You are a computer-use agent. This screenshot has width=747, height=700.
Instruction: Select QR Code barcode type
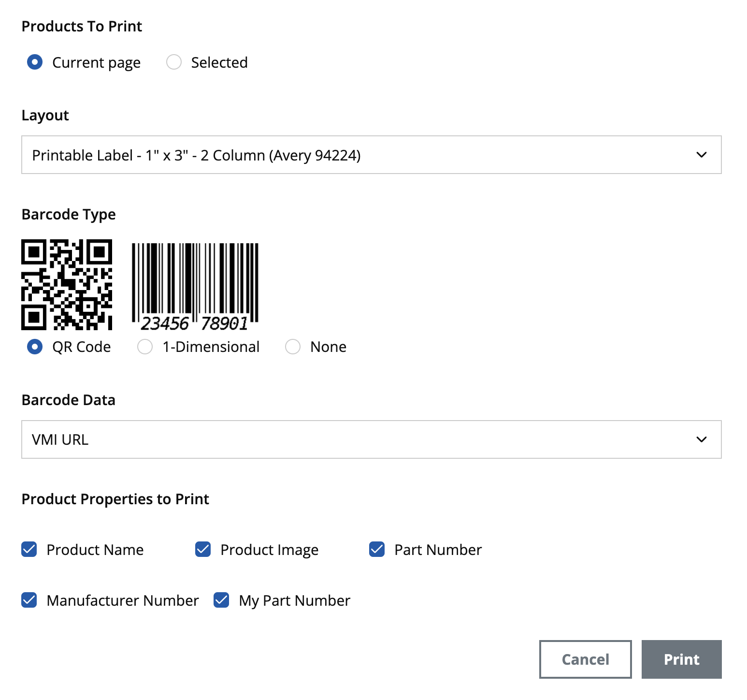(x=35, y=347)
